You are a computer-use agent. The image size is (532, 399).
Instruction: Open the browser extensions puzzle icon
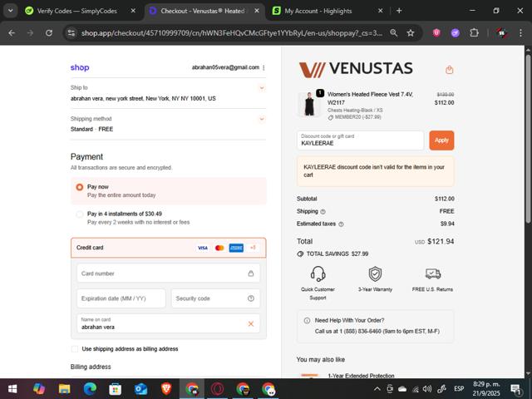(474, 33)
